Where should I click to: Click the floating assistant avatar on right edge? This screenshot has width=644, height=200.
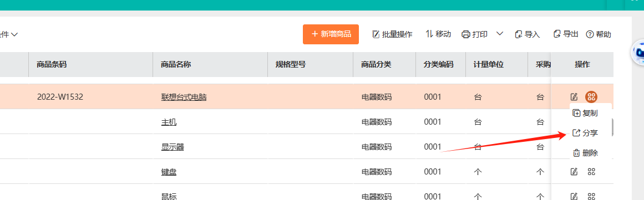(x=638, y=52)
